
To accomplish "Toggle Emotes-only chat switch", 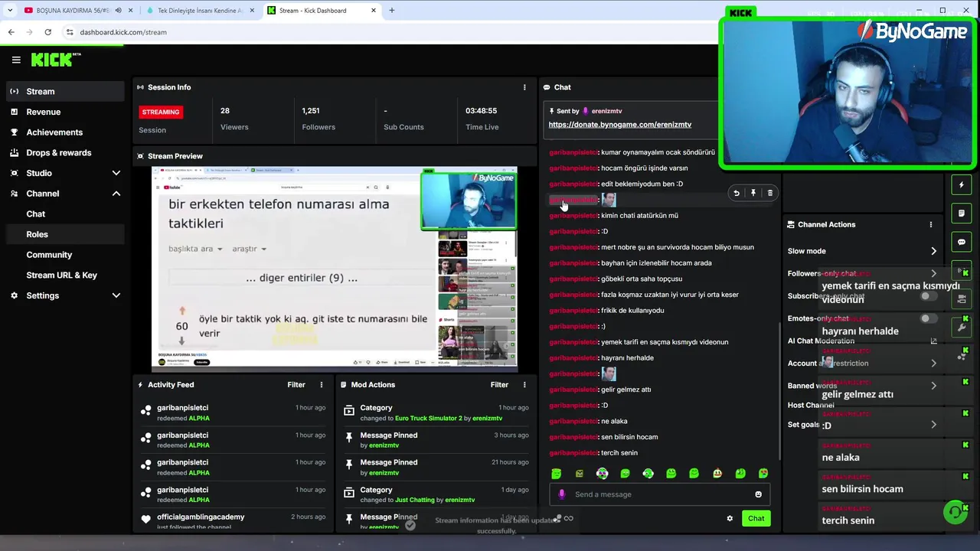I will [x=928, y=318].
